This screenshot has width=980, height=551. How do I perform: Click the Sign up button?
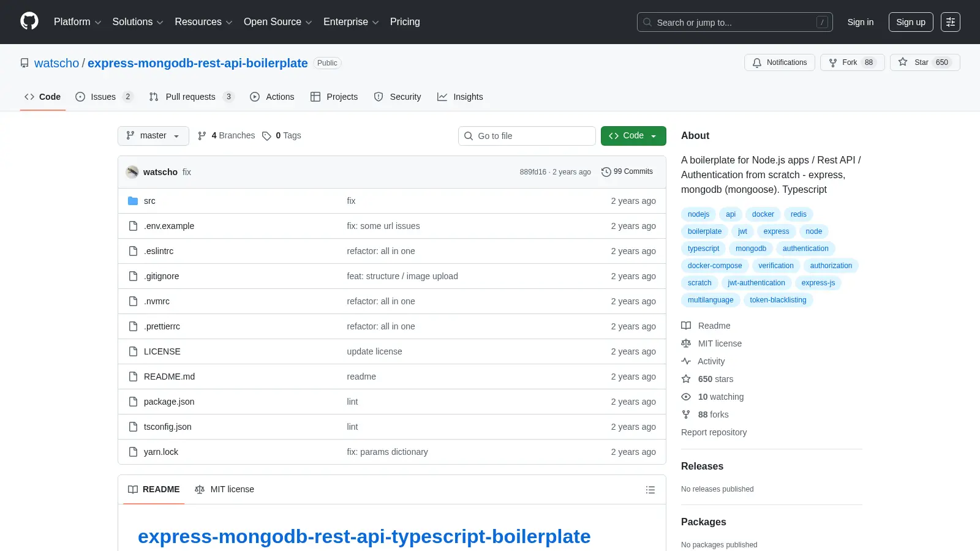pyautogui.click(x=911, y=22)
